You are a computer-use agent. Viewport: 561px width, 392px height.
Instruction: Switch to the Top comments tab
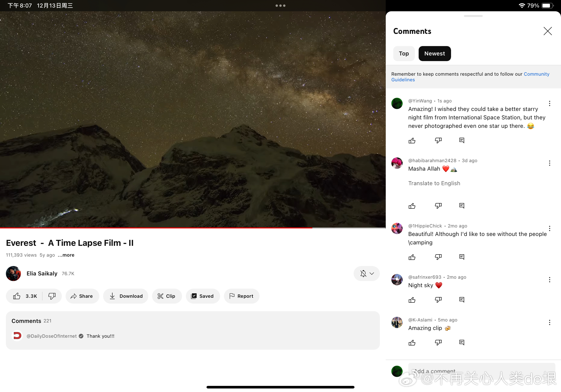pos(404,54)
